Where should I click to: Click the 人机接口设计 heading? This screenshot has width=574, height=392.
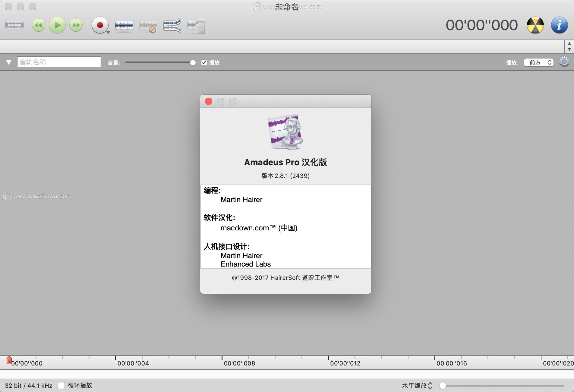(x=227, y=247)
